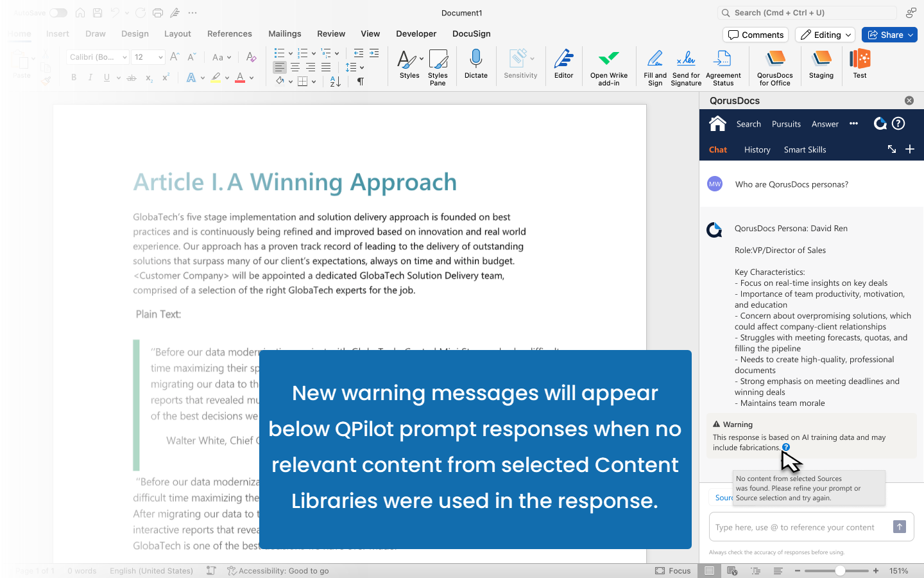Switch to Smart Skills tab

tap(805, 150)
